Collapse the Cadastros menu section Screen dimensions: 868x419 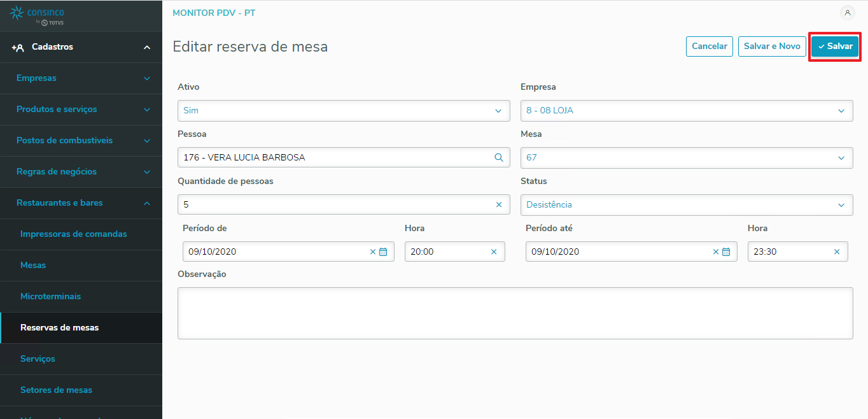pos(147,47)
